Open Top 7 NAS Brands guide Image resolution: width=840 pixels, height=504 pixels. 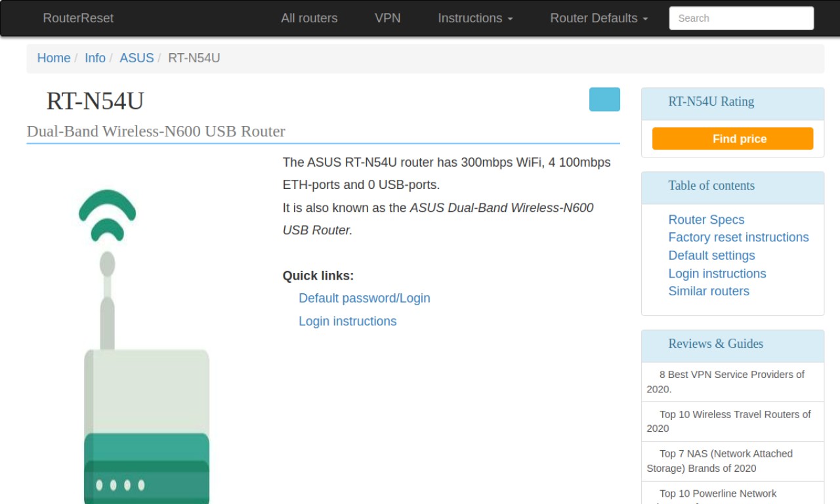732,461
